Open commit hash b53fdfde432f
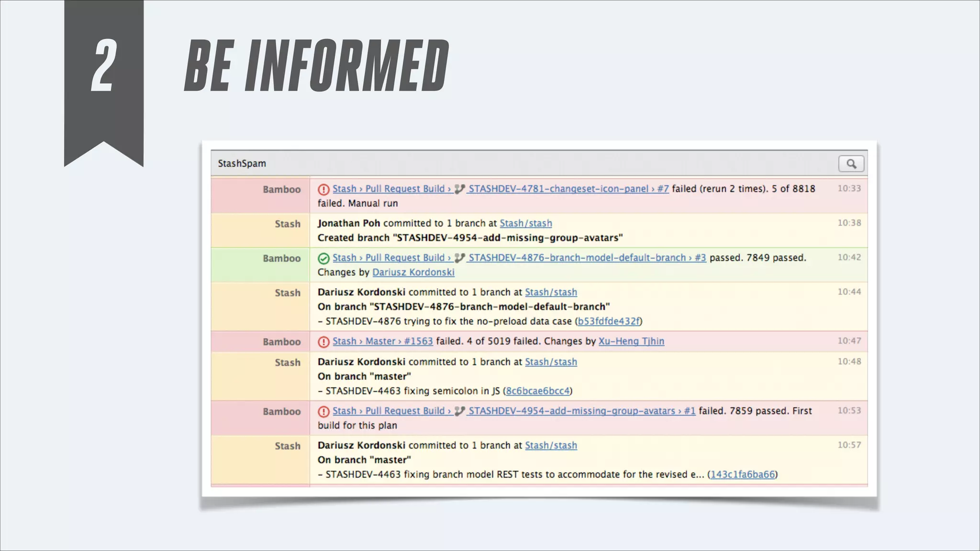 pos(609,321)
